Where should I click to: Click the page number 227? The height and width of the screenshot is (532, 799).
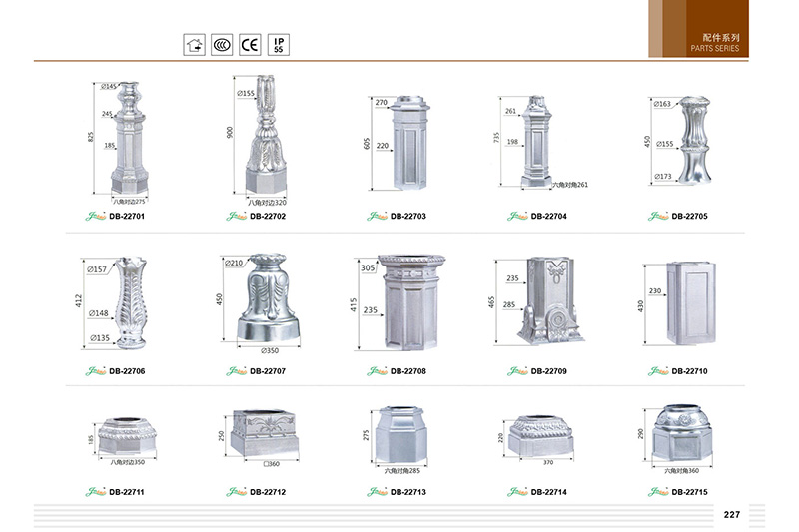coord(731,514)
